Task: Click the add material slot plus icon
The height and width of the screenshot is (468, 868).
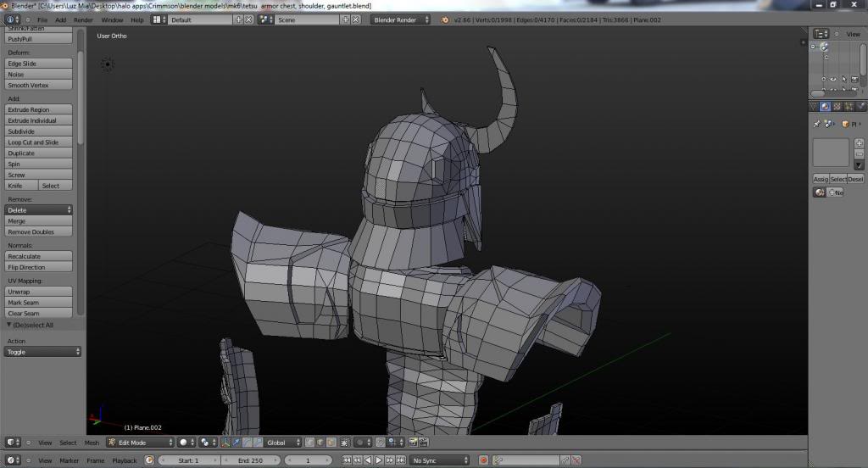Action: tap(859, 143)
